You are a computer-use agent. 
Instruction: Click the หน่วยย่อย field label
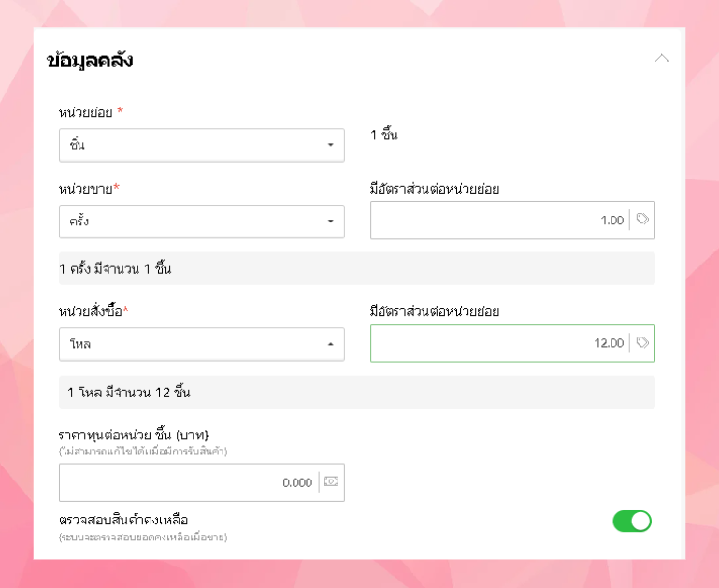(86, 112)
